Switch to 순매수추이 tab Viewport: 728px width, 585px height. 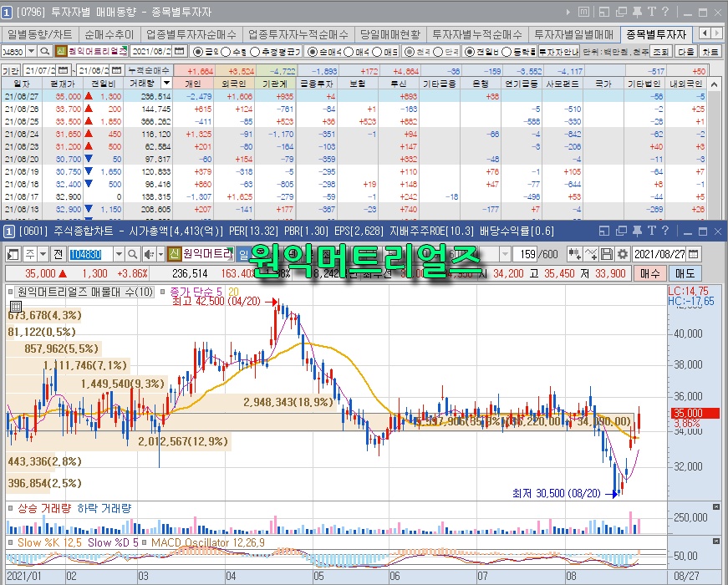tap(109, 34)
